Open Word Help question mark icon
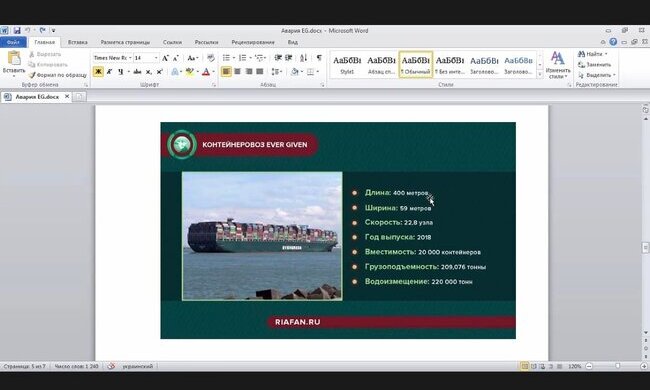650x390 pixels. [613, 42]
